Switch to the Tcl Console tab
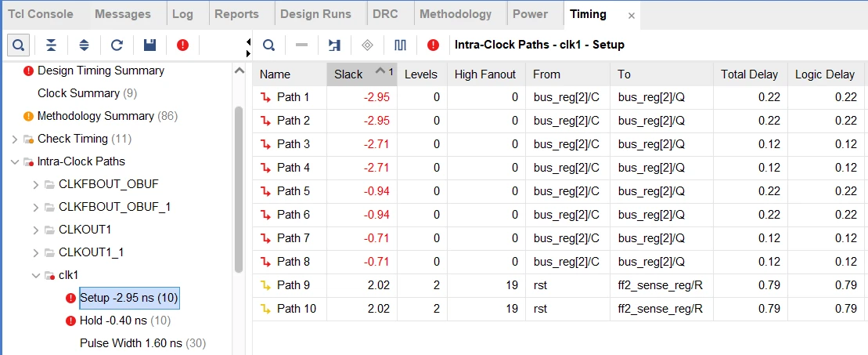Image resolution: width=868 pixels, height=355 pixels. (x=41, y=14)
